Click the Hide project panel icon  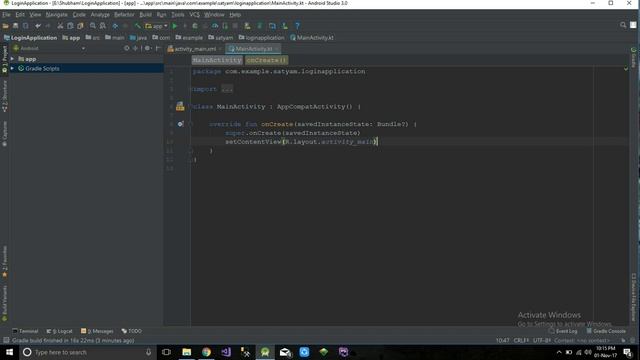pos(158,48)
